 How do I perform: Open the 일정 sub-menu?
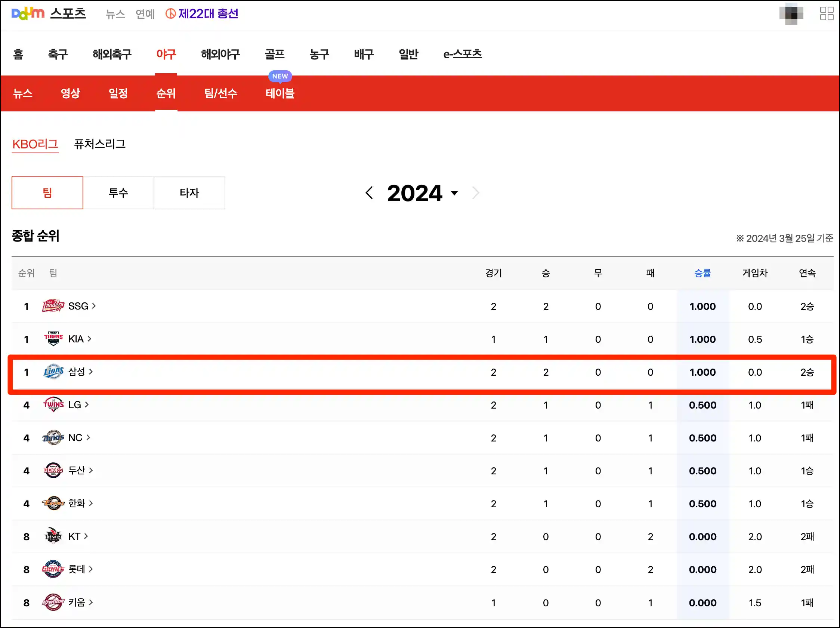coord(118,93)
